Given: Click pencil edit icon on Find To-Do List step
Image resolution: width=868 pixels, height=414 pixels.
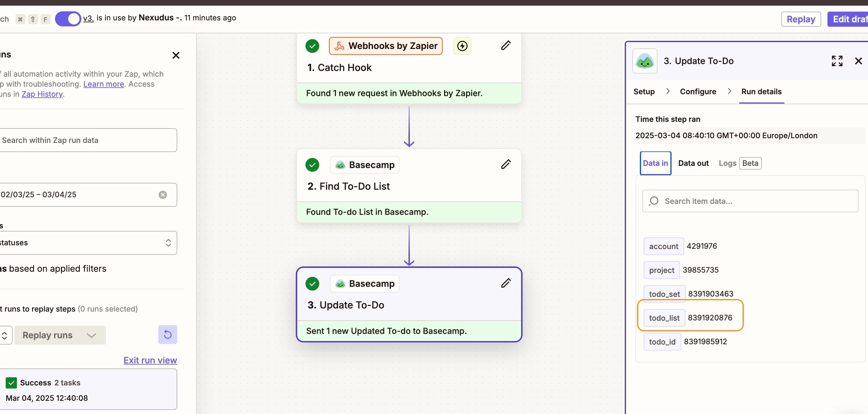Looking at the screenshot, I should pyautogui.click(x=505, y=164).
